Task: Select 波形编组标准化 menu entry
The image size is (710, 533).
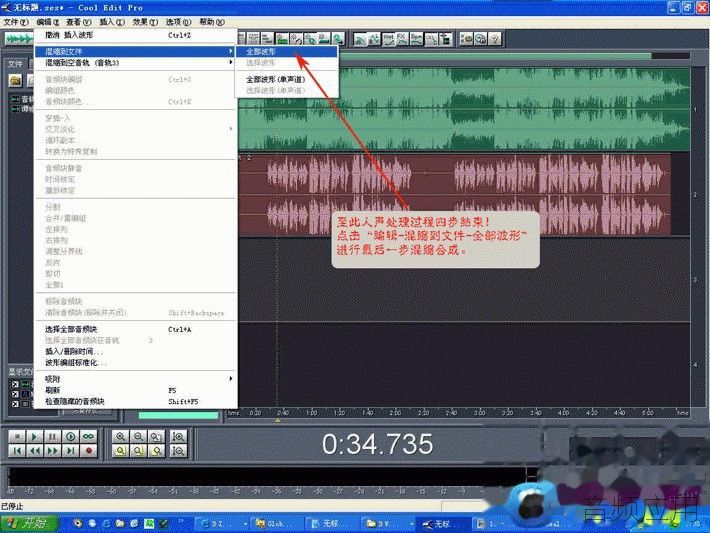Action: pos(136,363)
